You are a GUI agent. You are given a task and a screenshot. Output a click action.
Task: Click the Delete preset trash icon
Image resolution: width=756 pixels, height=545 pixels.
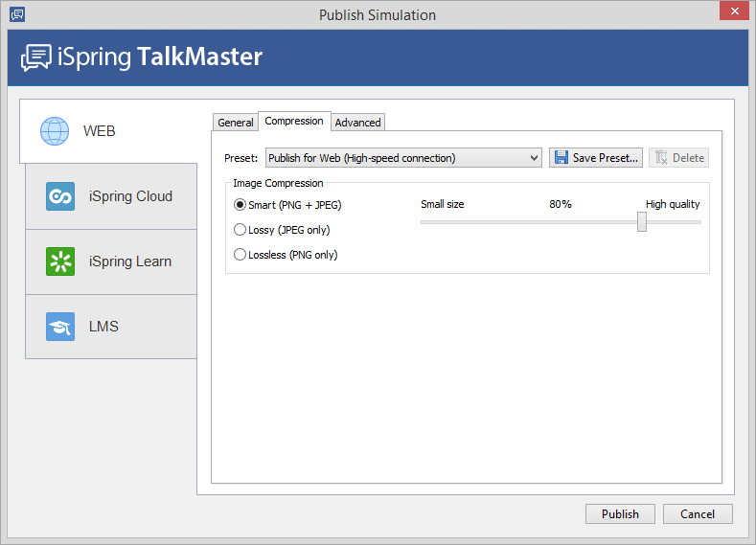click(661, 158)
